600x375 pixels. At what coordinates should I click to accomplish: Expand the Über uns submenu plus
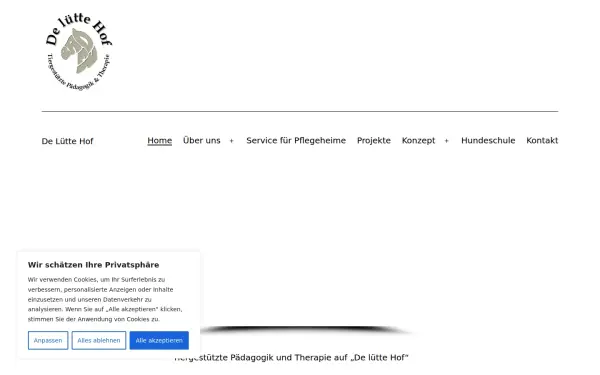pyautogui.click(x=232, y=141)
